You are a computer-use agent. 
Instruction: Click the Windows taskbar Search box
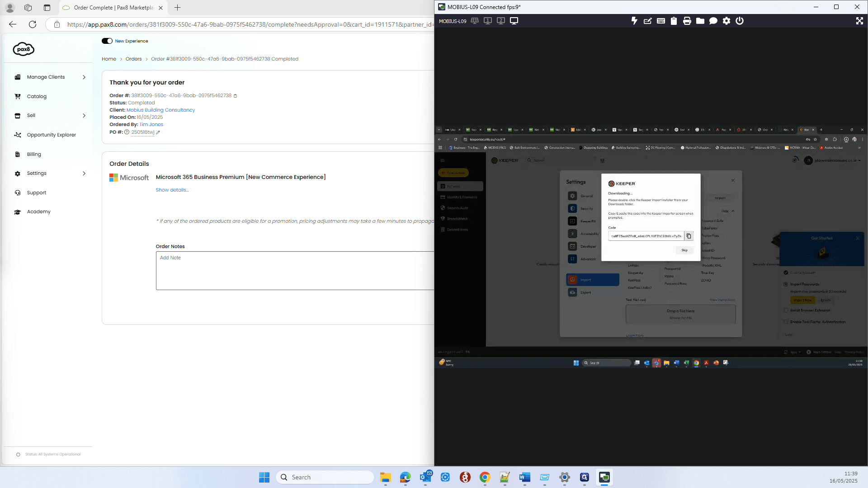pos(325,477)
